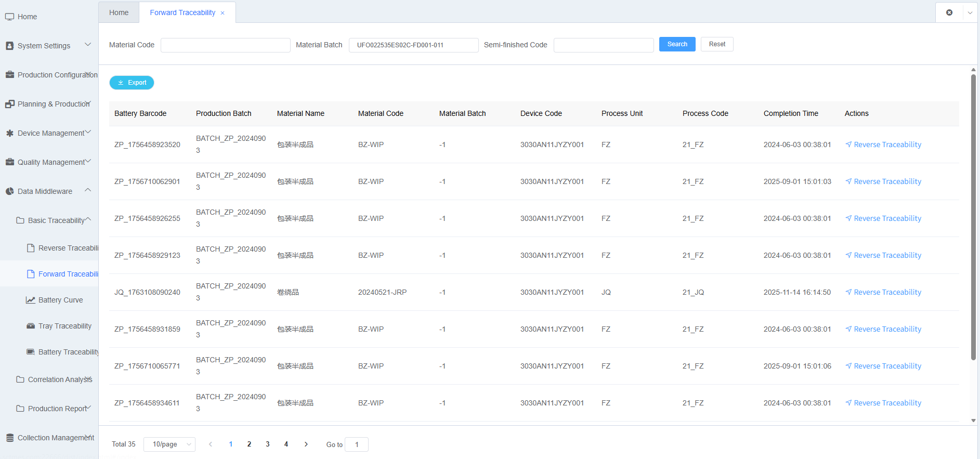Click paper-plane icon for ZP_1756458923520 row
This screenshot has width=980, height=459.
tap(848, 145)
